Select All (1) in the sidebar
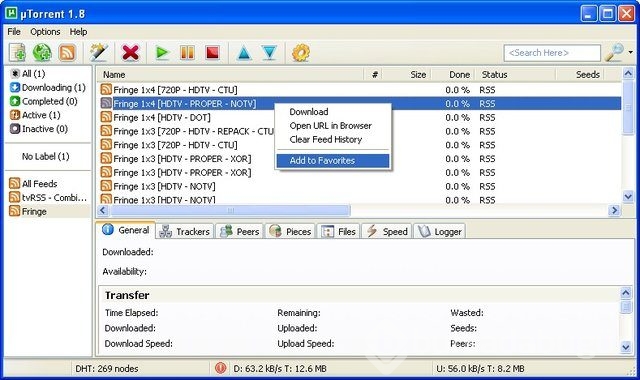 28,74
